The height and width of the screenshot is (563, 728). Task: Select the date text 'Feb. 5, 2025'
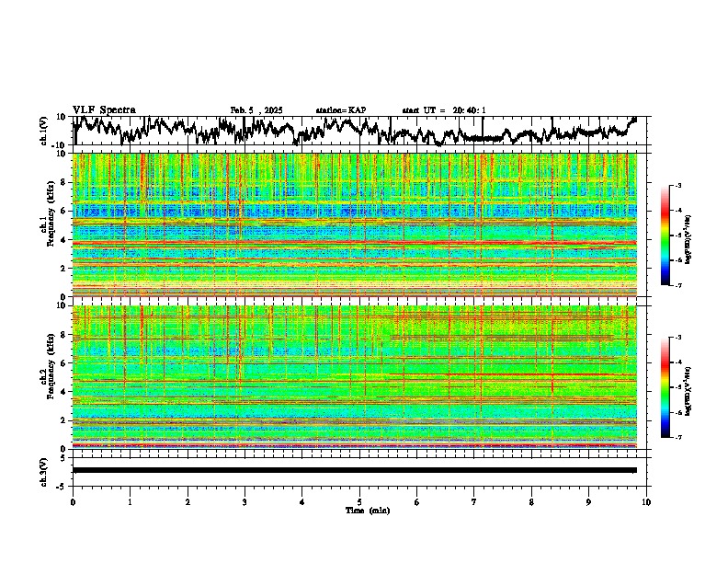[256, 110]
